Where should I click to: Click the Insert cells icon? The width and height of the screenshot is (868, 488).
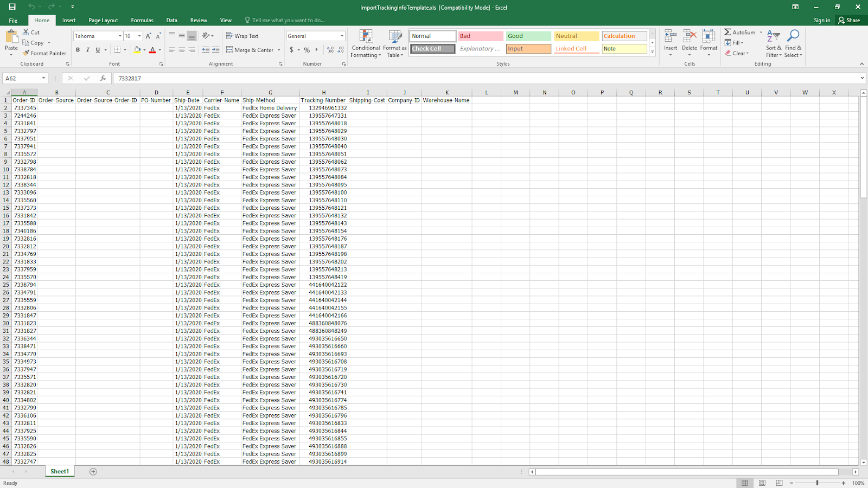671,37
